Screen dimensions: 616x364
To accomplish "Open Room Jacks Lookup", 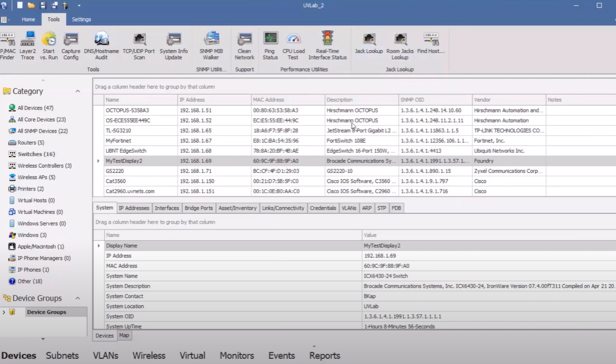I will 400,46.
